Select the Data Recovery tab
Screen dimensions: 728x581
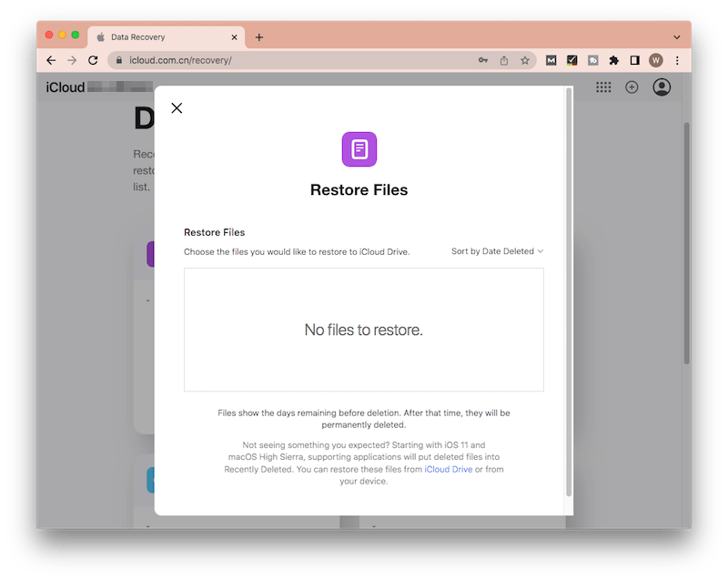point(167,37)
